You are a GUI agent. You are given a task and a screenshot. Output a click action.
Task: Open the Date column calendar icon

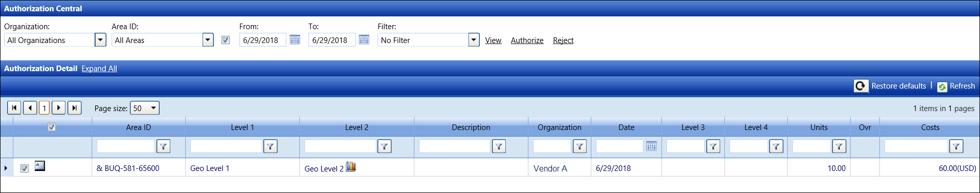651,146
